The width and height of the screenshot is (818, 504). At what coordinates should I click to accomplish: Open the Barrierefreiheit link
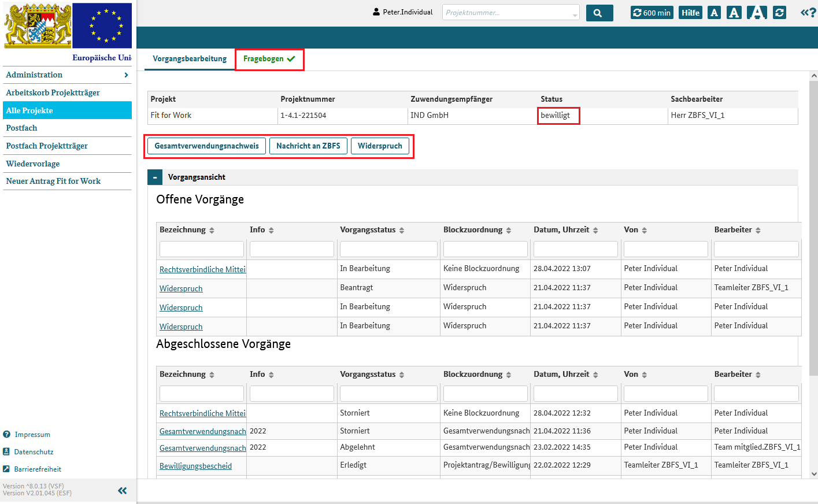(38, 469)
